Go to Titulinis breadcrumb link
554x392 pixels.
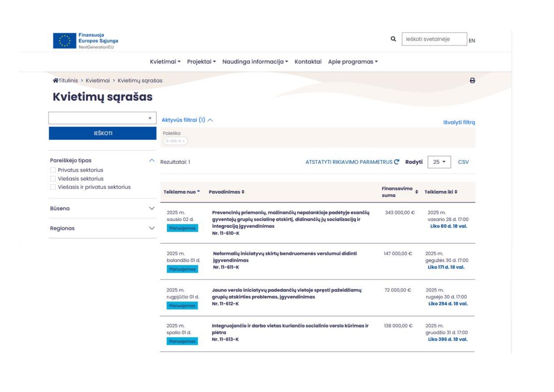68,81
